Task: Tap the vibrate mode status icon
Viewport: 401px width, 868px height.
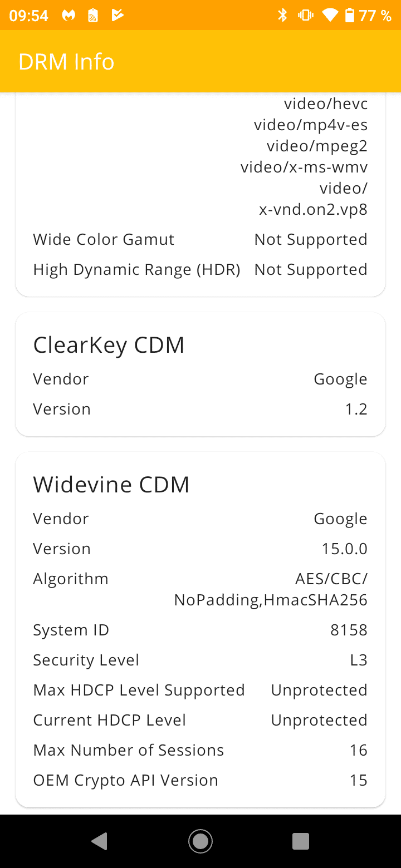Action: pos(305,16)
